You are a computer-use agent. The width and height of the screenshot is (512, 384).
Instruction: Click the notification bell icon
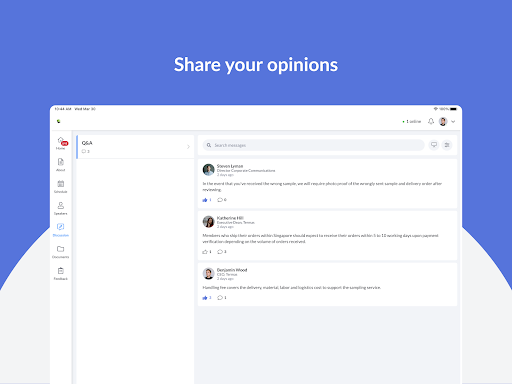point(431,121)
